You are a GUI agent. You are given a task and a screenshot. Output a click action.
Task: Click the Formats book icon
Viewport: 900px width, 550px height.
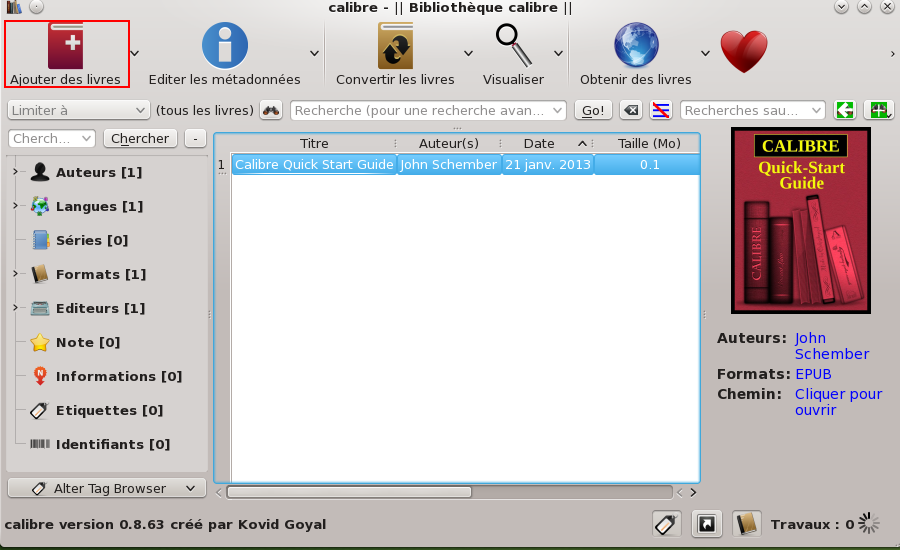(40, 274)
